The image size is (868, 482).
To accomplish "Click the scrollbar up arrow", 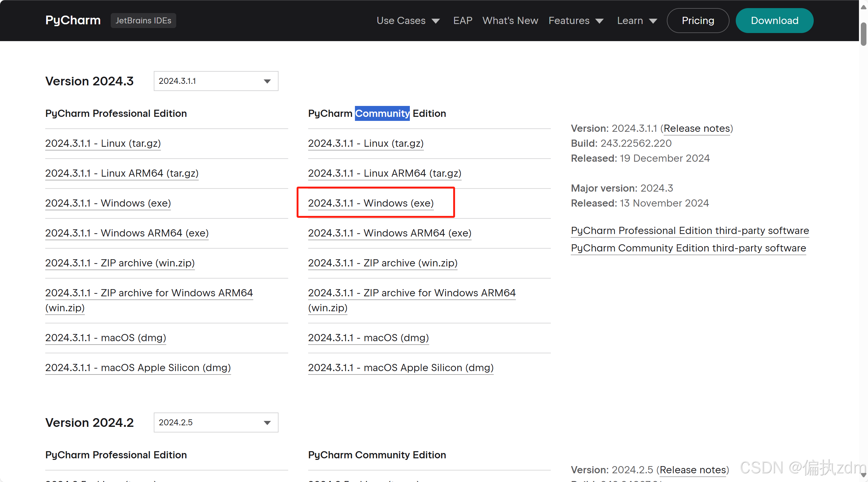I will tap(863, 7).
